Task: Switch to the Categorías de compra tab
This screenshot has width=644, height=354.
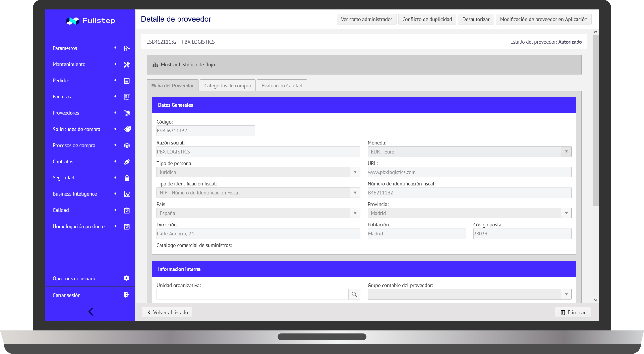Action: 227,85
